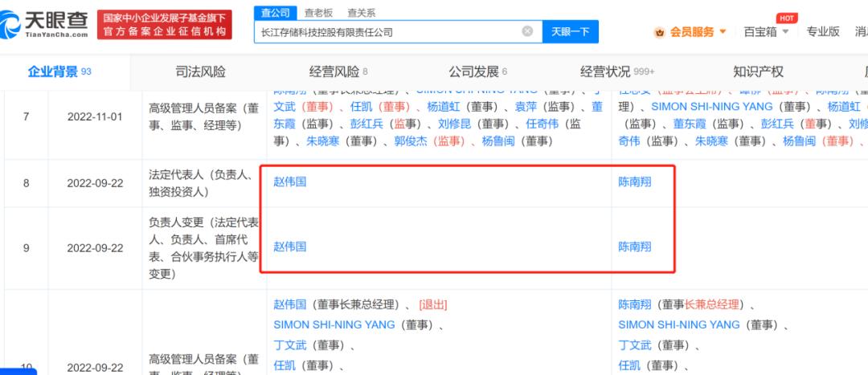Open 赵伟国 (董事长兼总经理) link in row 10

(x=289, y=305)
